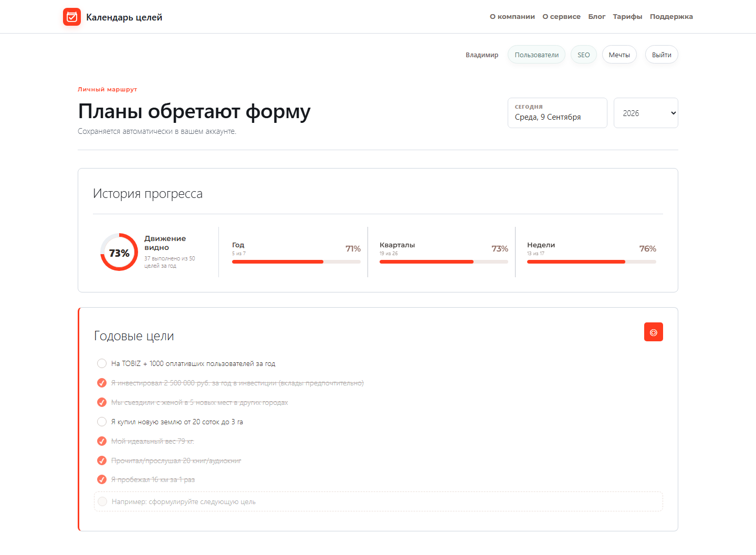The width and height of the screenshot is (756, 555).
Task: Click the Календарь целей site title
Action: 124,17
